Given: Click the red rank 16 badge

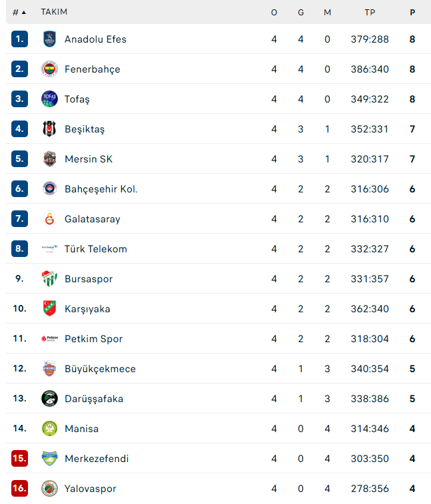Looking at the screenshot, I should (19, 488).
